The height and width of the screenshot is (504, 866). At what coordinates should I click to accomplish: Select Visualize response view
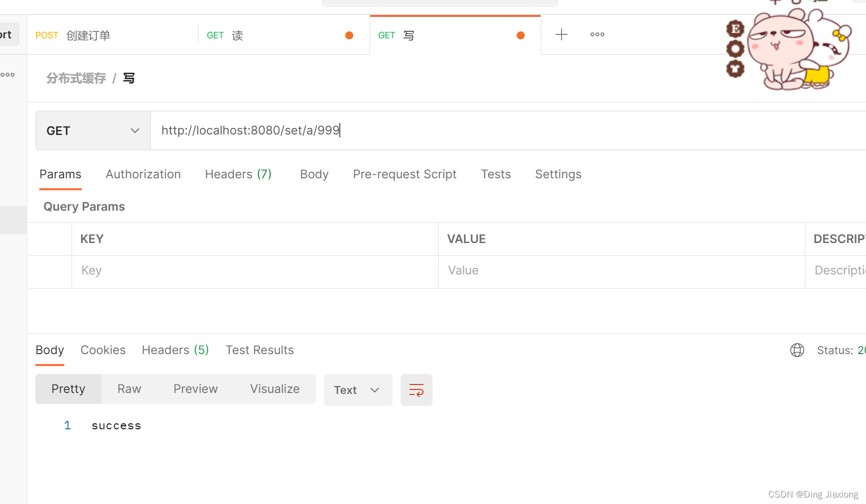click(x=275, y=389)
